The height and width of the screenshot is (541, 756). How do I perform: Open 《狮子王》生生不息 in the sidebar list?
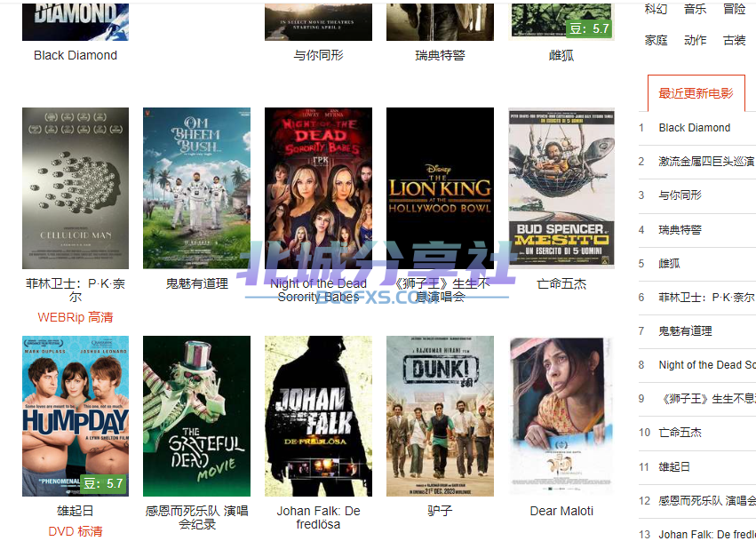(x=707, y=399)
